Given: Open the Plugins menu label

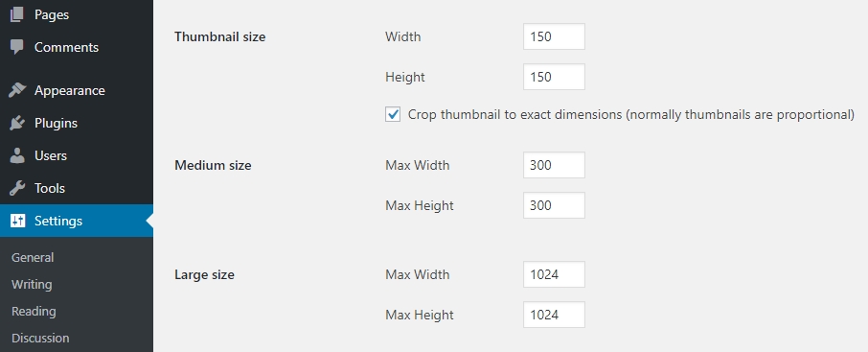Looking at the screenshot, I should pos(56,123).
